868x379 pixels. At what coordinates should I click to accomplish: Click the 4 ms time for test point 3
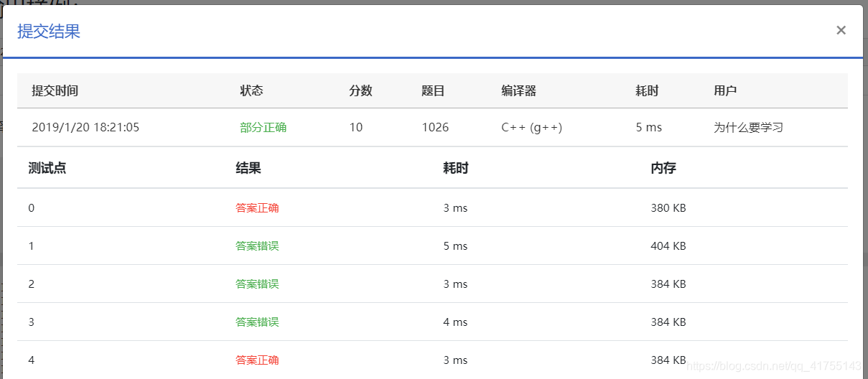pyautogui.click(x=455, y=322)
